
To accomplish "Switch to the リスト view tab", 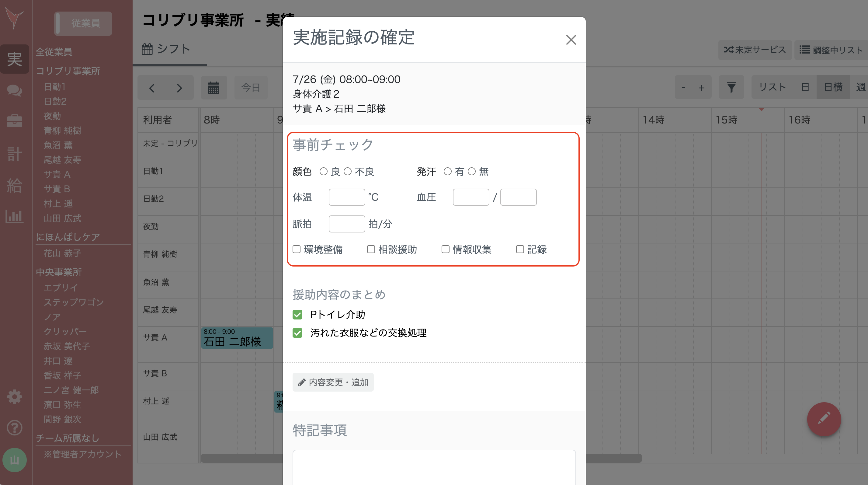I will pyautogui.click(x=773, y=87).
